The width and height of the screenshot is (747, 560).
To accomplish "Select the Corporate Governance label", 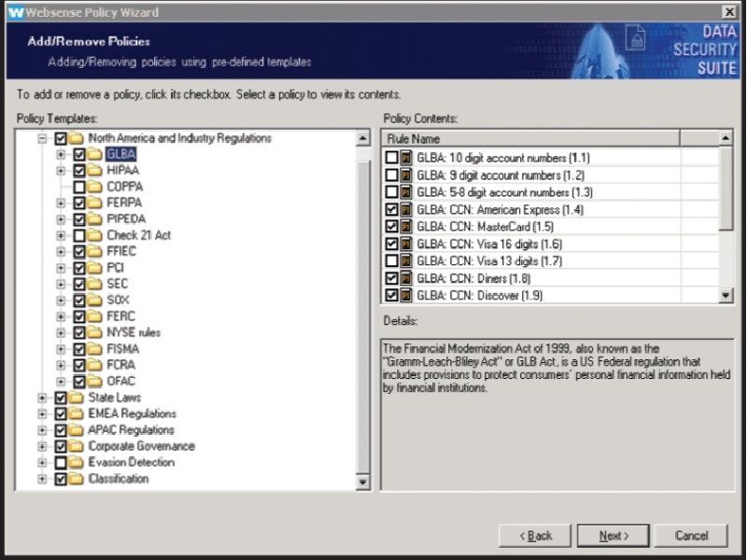I will click(x=142, y=446).
